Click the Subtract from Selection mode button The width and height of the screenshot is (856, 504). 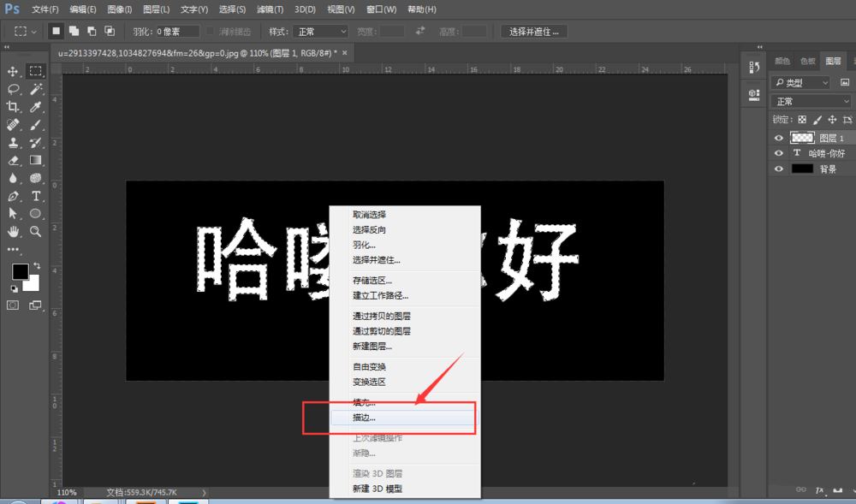pos(92,31)
